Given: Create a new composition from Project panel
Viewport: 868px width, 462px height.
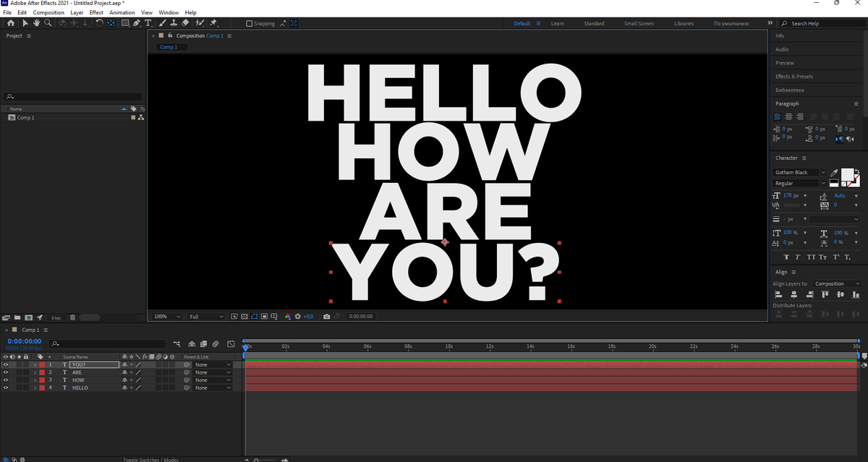Looking at the screenshot, I should tap(28, 317).
